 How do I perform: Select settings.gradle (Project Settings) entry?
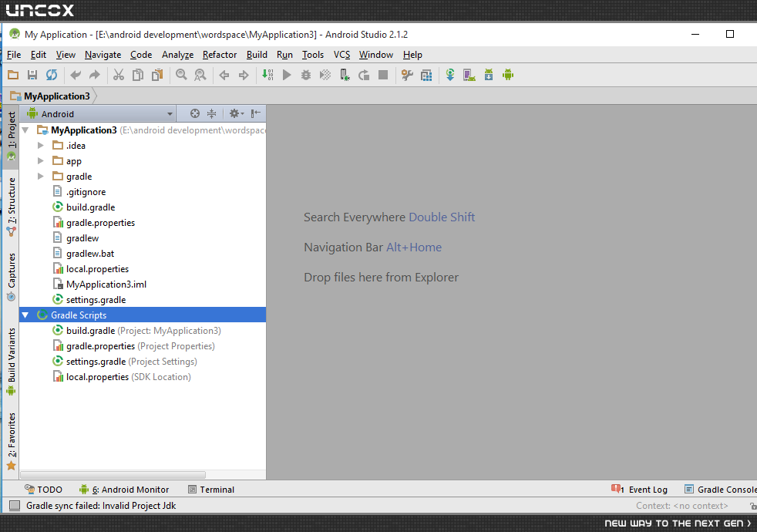(x=131, y=362)
